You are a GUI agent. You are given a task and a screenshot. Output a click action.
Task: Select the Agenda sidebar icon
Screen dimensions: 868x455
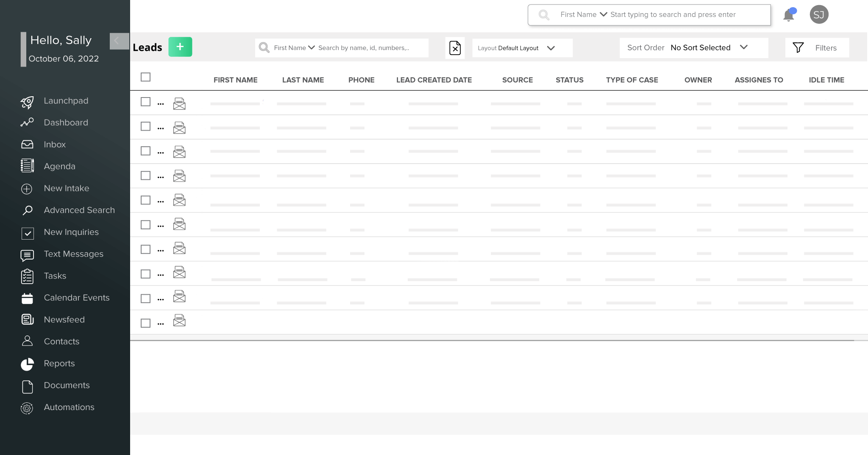tap(27, 166)
